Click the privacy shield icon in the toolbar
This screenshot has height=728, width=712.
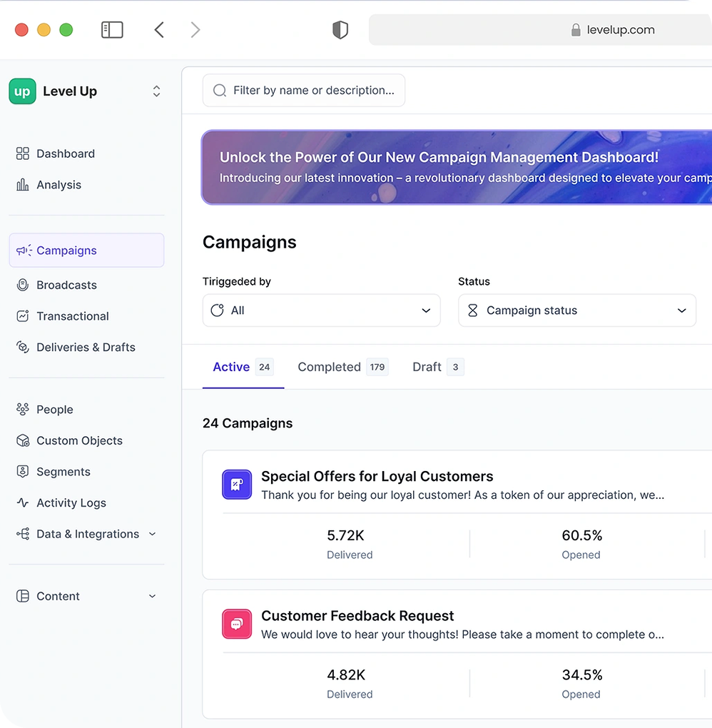tap(340, 30)
